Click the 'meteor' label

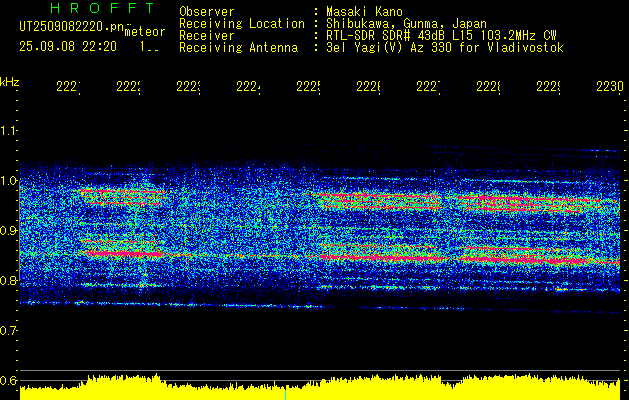(145, 32)
